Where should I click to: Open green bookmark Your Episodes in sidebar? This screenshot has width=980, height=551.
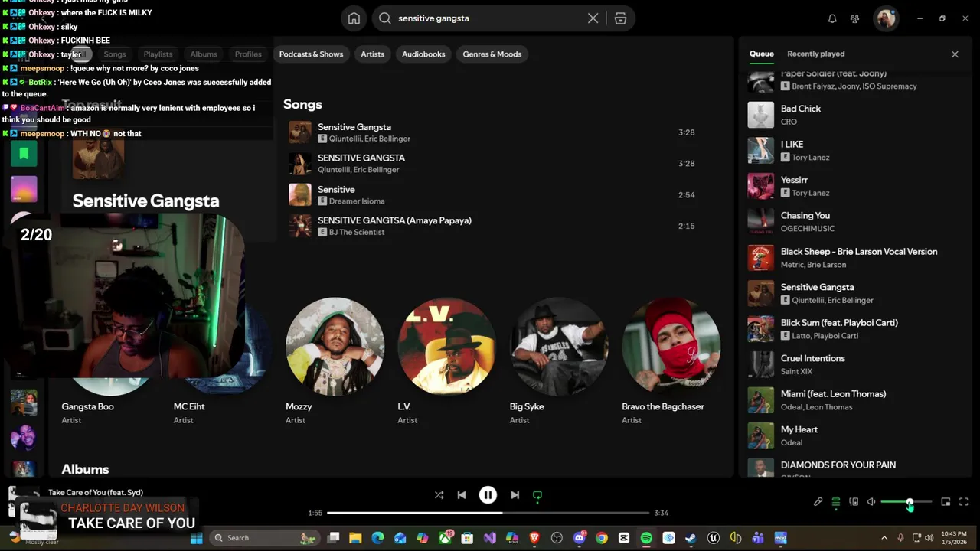coord(24,154)
